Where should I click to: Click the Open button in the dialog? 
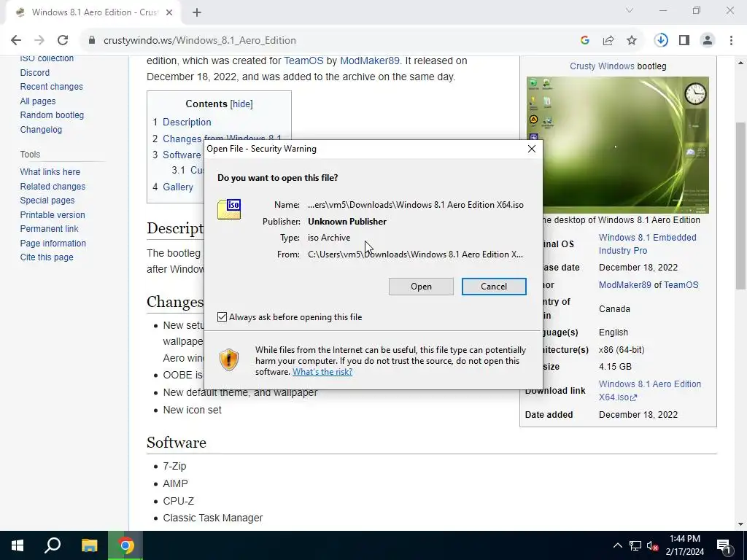[x=421, y=287]
